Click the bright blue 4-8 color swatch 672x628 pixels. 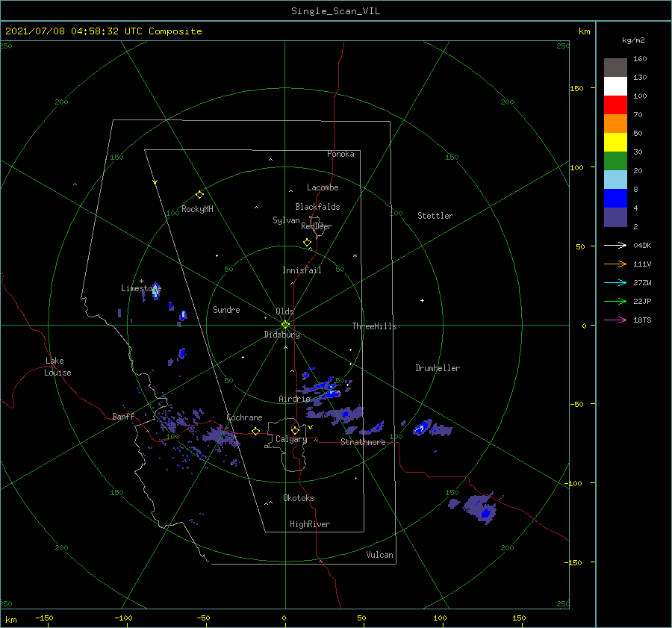pyautogui.click(x=615, y=198)
